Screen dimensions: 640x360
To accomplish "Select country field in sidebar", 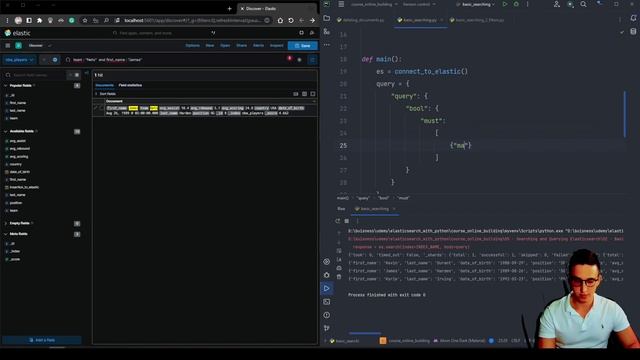I will [16, 164].
